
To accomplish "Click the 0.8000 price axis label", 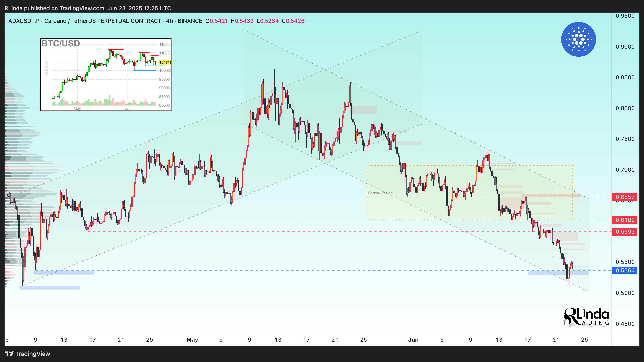I will coord(625,108).
